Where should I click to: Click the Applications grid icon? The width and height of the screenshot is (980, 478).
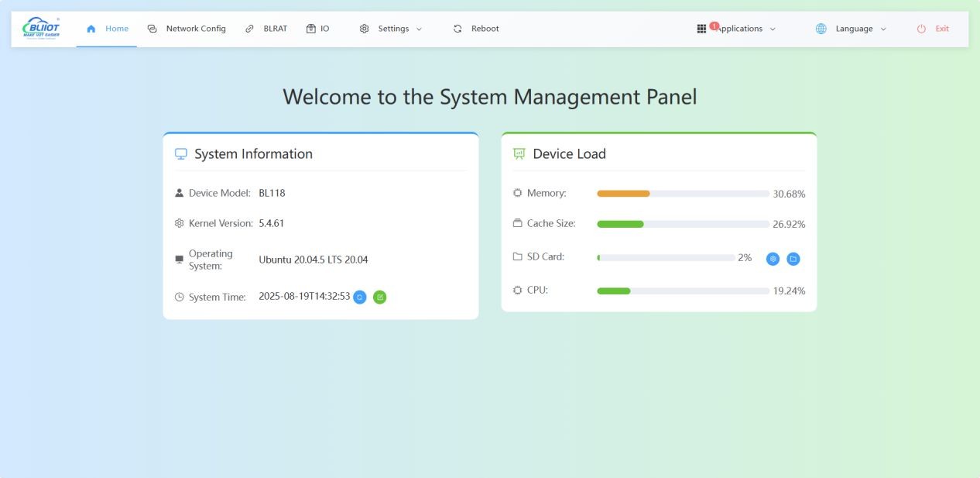701,29
